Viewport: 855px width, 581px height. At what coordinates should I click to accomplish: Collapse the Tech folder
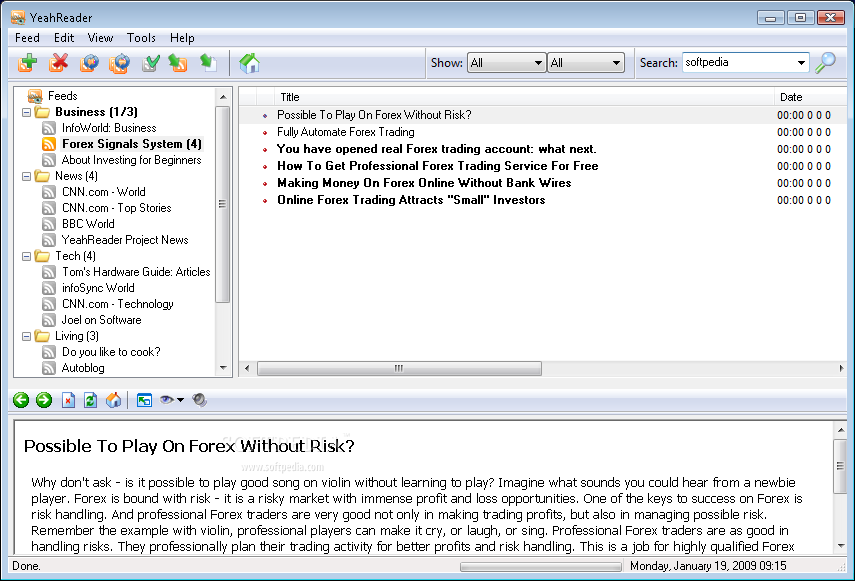(x=26, y=256)
